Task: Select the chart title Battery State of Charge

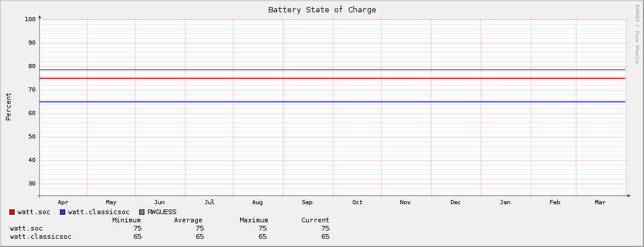Action: click(322, 9)
